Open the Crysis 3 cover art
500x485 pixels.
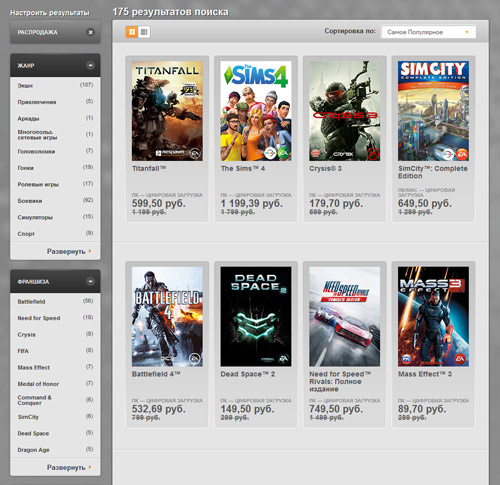point(344,111)
